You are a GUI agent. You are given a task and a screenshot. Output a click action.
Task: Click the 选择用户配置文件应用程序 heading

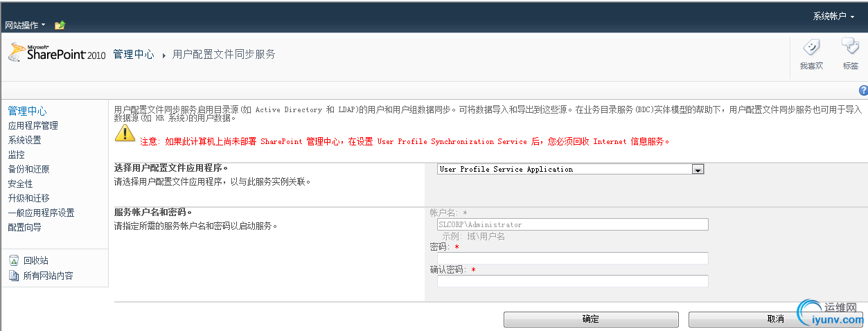coord(171,168)
